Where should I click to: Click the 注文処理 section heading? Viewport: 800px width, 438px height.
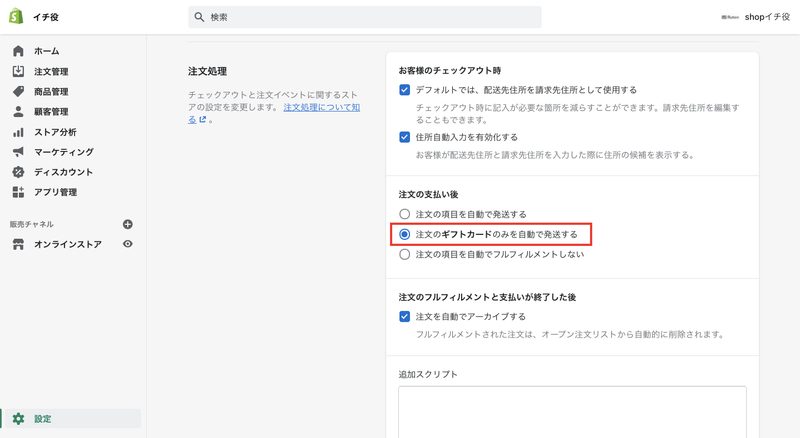[x=207, y=71]
